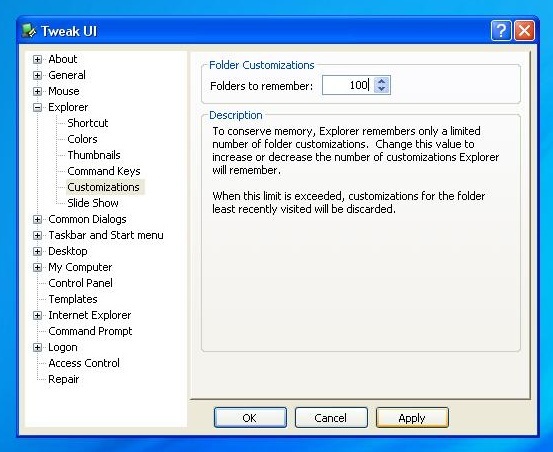Select Common Dialogs in the tree
Image resolution: width=553 pixels, height=452 pixels.
point(87,219)
